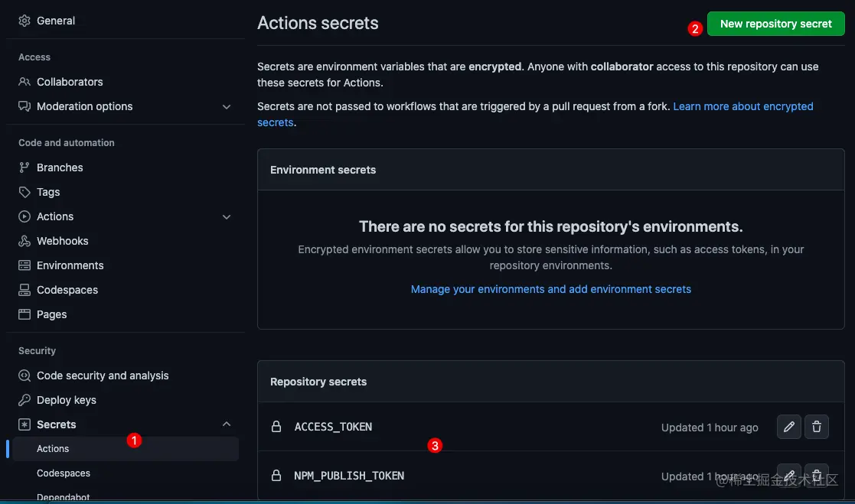Open Learn more about encrypted secrets link

pyautogui.click(x=742, y=106)
